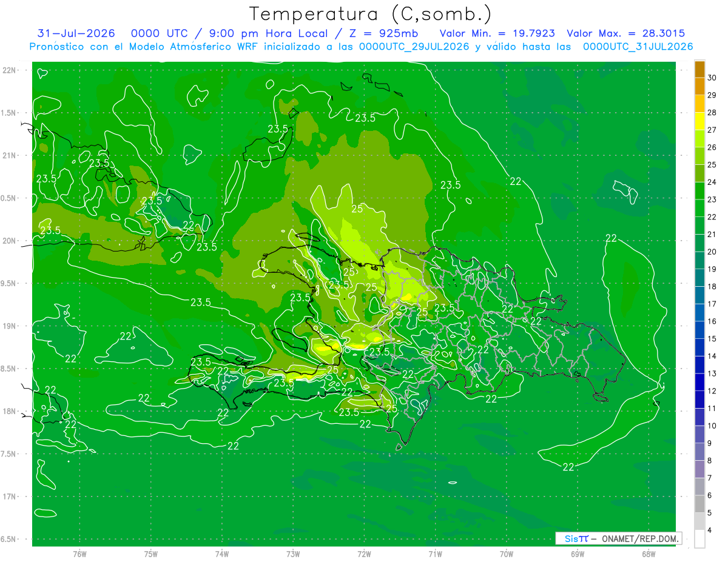Pick the gray swatch between legend 5 and 6
728x562 pixels.
(699, 504)
